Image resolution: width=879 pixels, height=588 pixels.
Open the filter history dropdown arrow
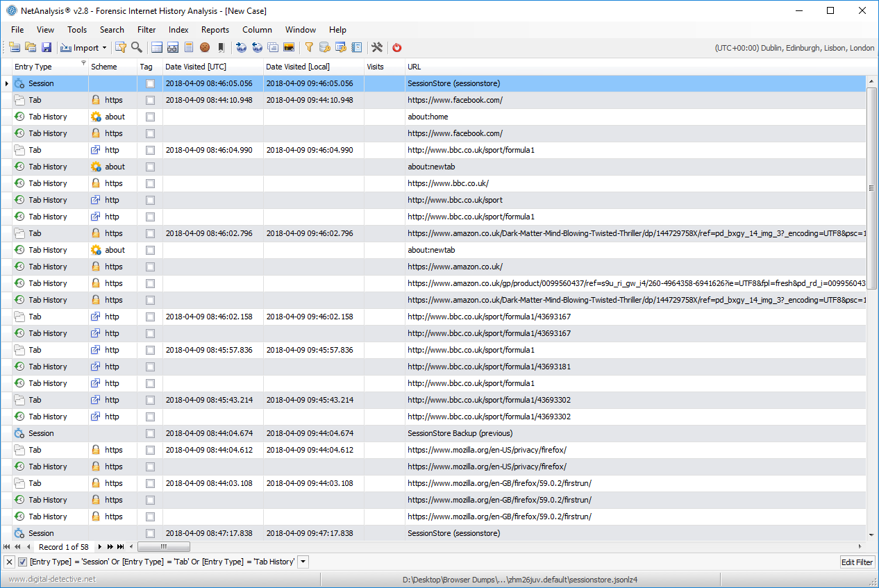tap(303, 562)
